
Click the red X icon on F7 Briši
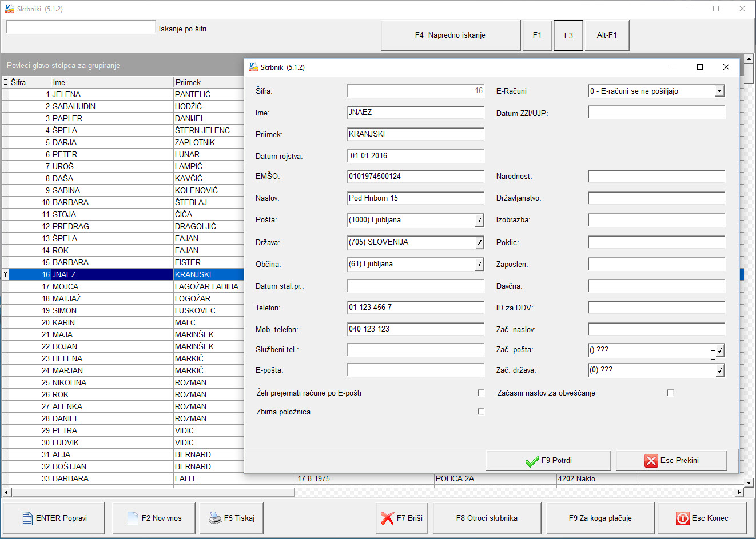(387, 518)
